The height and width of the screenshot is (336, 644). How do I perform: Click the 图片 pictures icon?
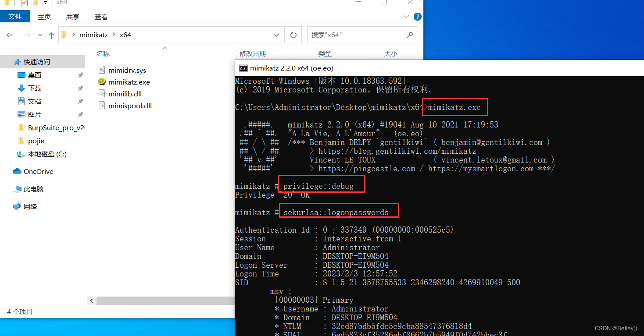[x=21, y=114]
